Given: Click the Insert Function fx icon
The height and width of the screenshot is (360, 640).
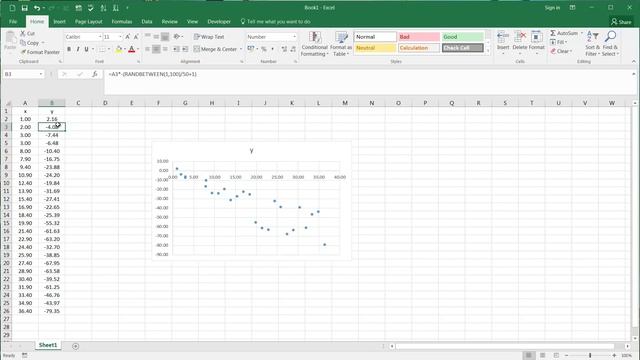Looking at the screenshot, I should point(95,74).
